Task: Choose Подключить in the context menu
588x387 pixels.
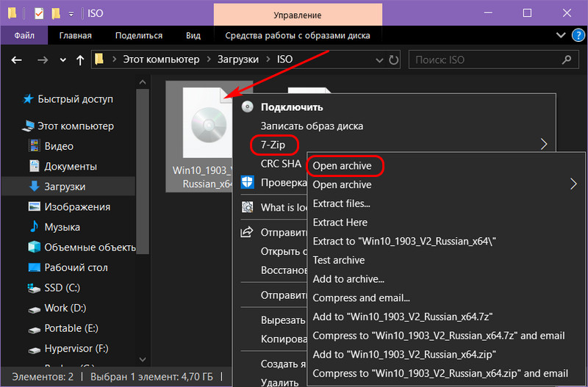Action: [292, 107]
